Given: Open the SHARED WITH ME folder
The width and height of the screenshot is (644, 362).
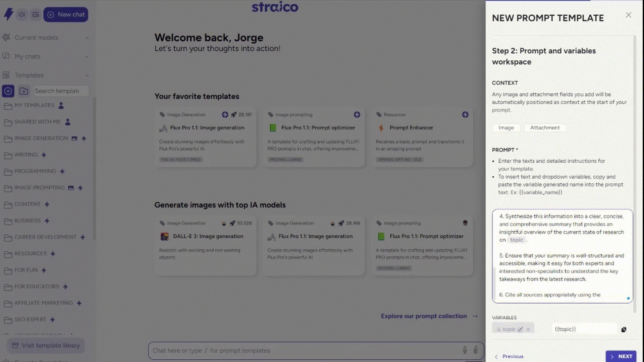Looking at the screenshot, I should [x=37, y=122].
